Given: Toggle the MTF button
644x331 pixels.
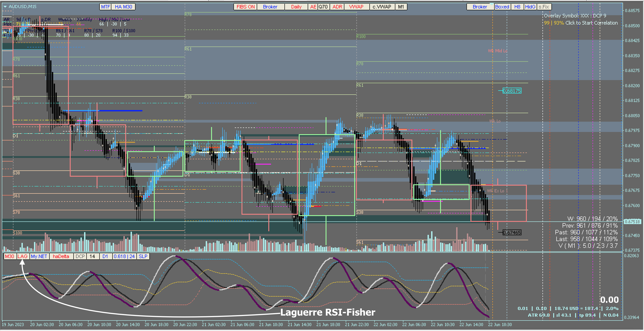Looking at the screenshot, I should point(105,7).
